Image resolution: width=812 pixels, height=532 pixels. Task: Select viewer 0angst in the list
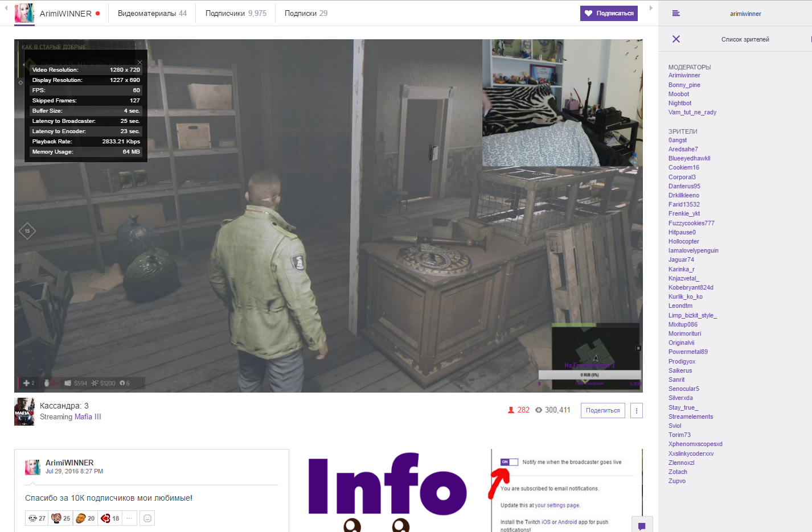point(678,140)
